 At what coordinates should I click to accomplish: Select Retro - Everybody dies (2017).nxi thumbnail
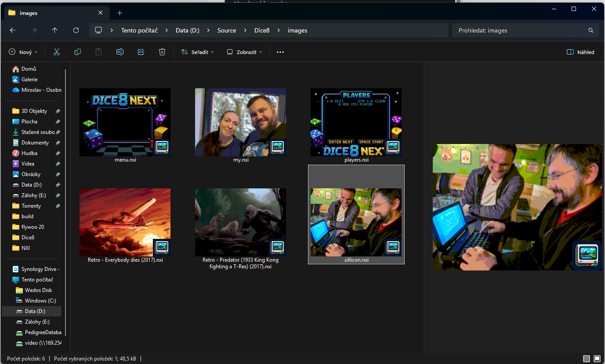click(125, 223)
